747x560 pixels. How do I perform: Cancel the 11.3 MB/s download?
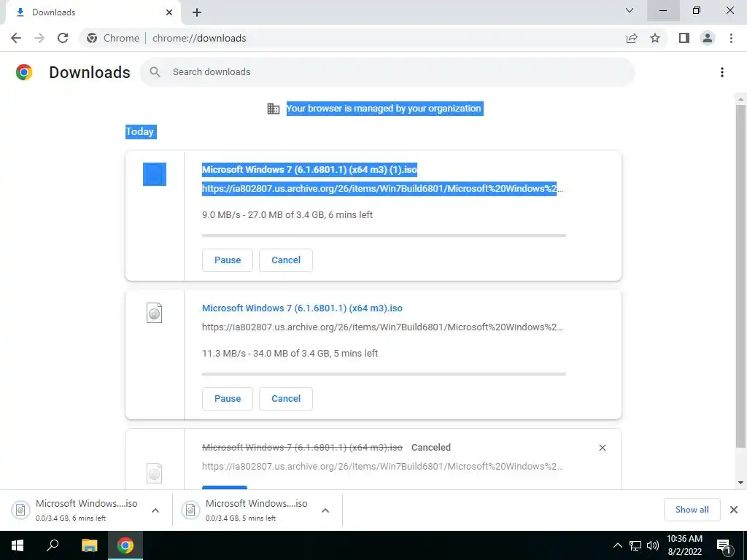coord(286,399)
